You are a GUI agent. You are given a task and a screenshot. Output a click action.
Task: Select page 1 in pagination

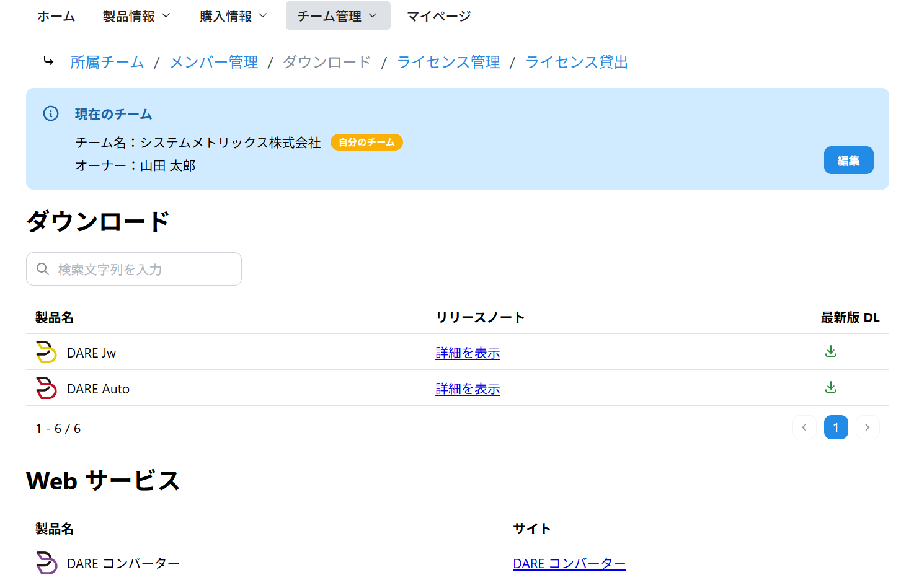click(836, 428)
